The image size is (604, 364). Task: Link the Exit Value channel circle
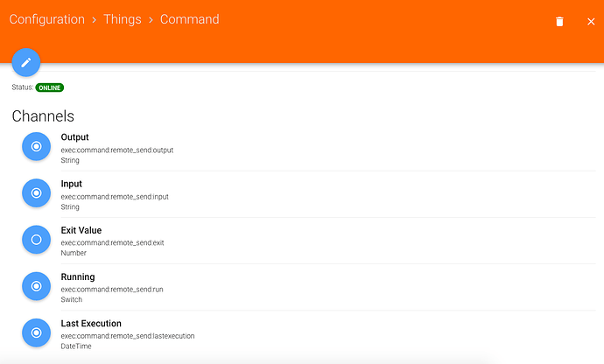click(x=36, y=239)
